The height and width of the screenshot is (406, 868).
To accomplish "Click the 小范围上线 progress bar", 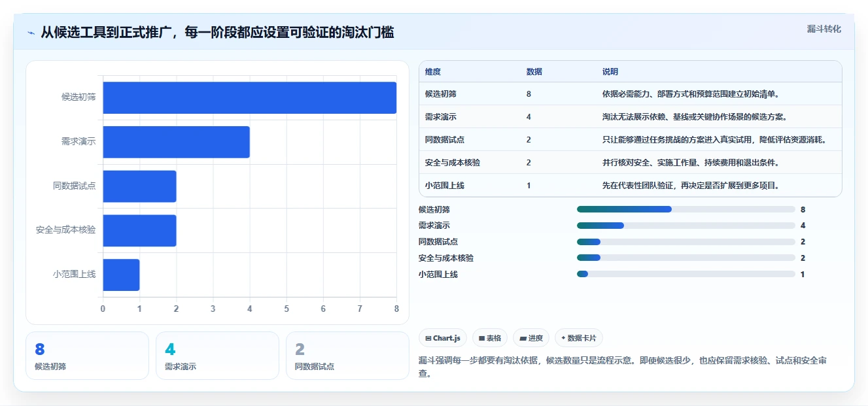I will point(686,274).
